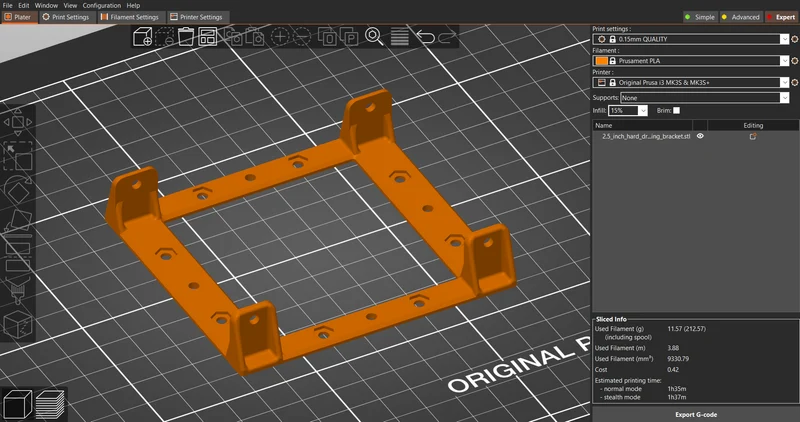Click the Used Filament (mm³) value 9330.79
Screen dimensions: 800x422
click(x=678, y=359)
